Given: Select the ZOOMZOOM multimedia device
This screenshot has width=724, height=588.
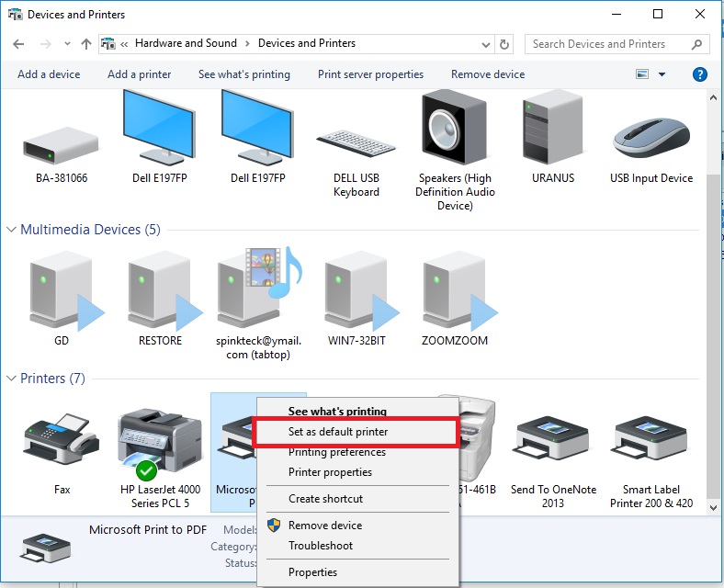Looking at the screenshot, I should pyautogui.click(x=460, y=290).
